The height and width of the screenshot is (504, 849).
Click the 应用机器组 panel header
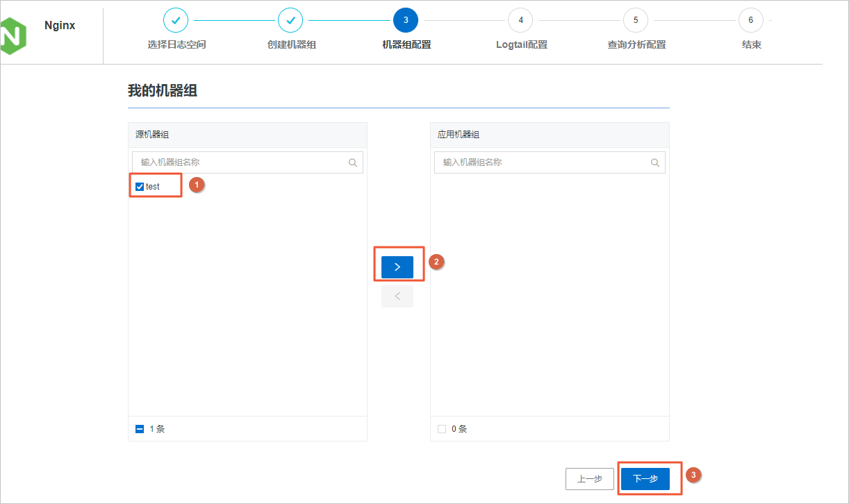pos(550,135)
